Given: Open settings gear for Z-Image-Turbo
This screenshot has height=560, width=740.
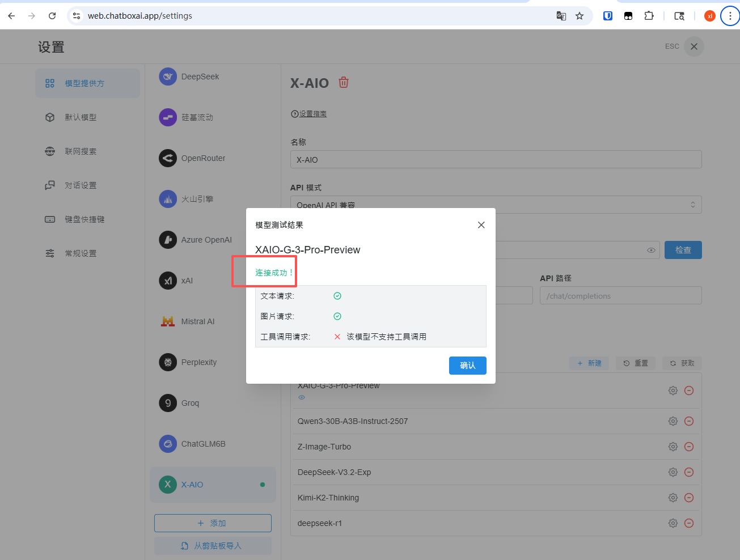Looking at the screenshot, I should tap(673, 447).
